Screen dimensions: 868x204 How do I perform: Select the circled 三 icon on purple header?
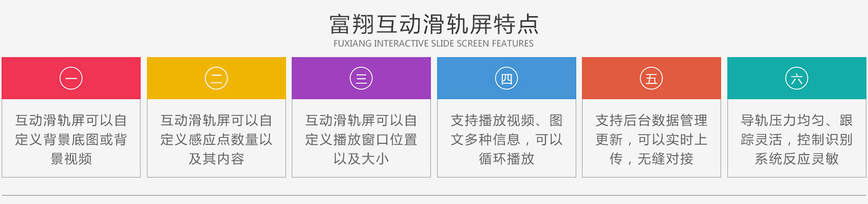click(361, 78)
